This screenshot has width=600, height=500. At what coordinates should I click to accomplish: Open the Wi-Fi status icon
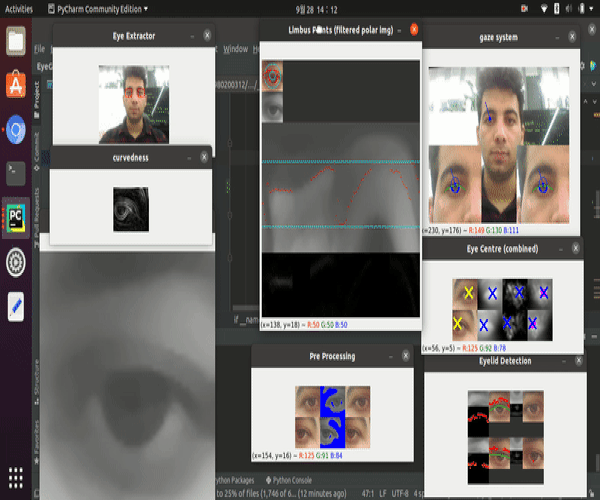click(544, 9)
